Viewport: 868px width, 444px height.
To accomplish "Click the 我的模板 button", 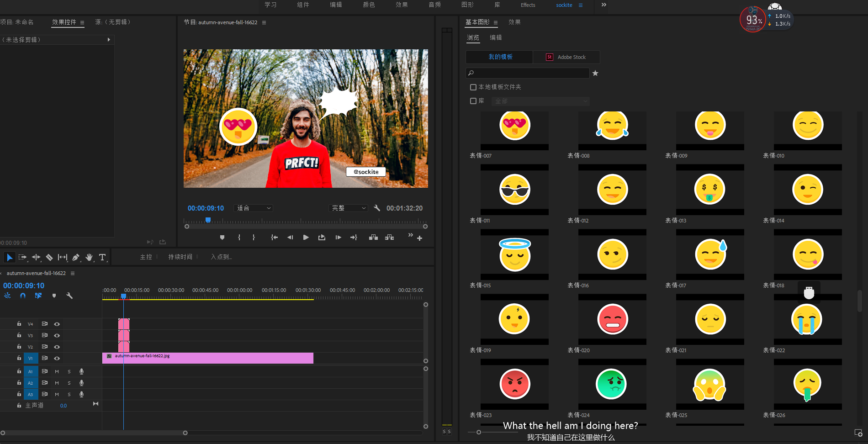I will tap(499, 57).
